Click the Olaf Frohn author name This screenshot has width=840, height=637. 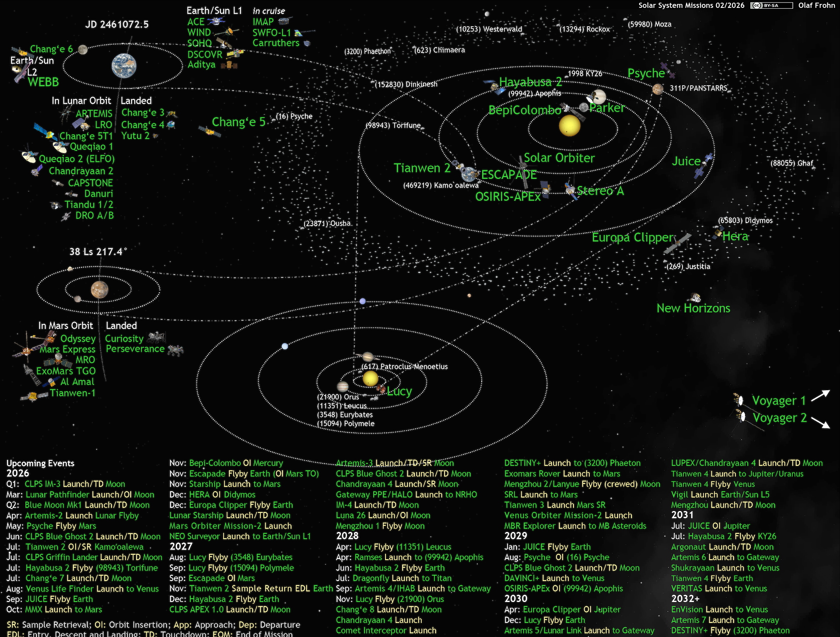[816, 6]
